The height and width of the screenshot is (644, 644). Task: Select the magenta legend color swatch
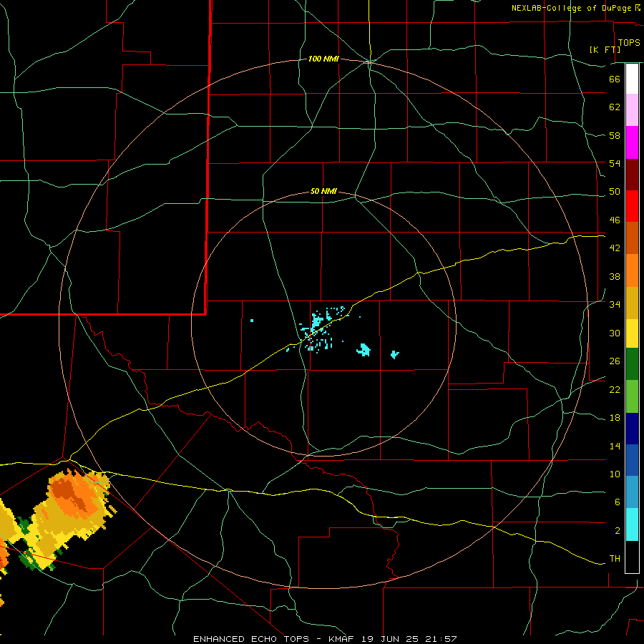pos(632,142)
